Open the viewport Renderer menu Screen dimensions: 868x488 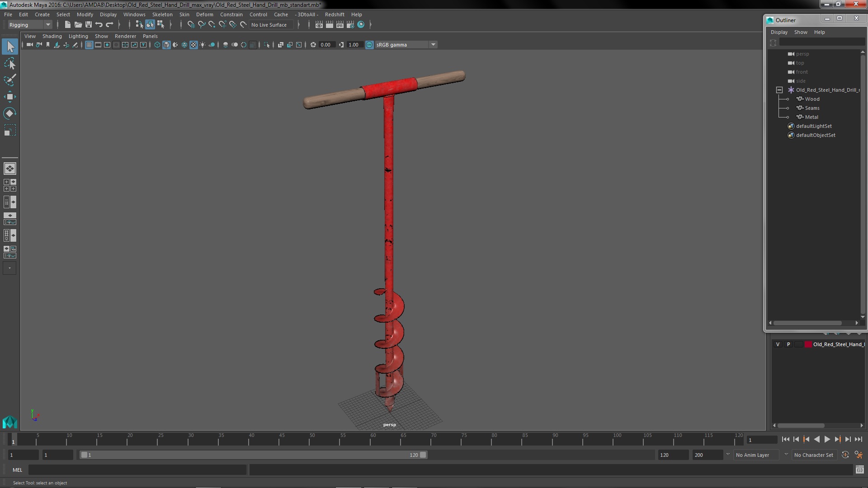point(125,36)
